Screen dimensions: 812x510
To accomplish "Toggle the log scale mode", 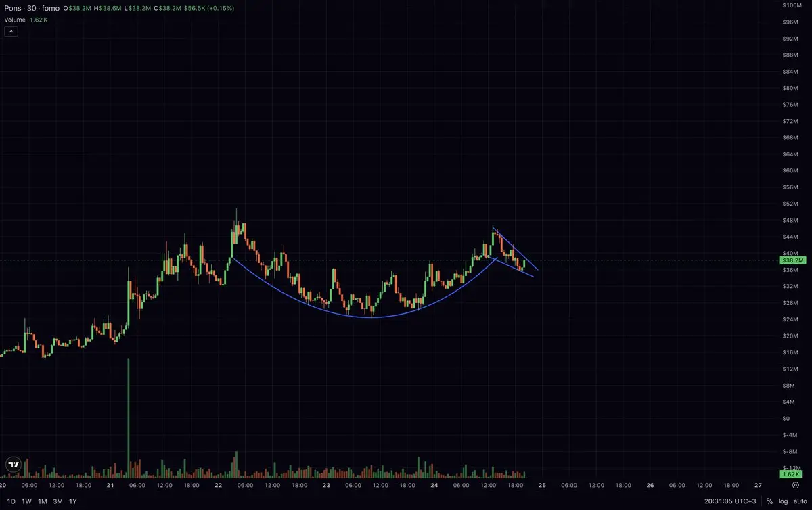I will 782,501.
